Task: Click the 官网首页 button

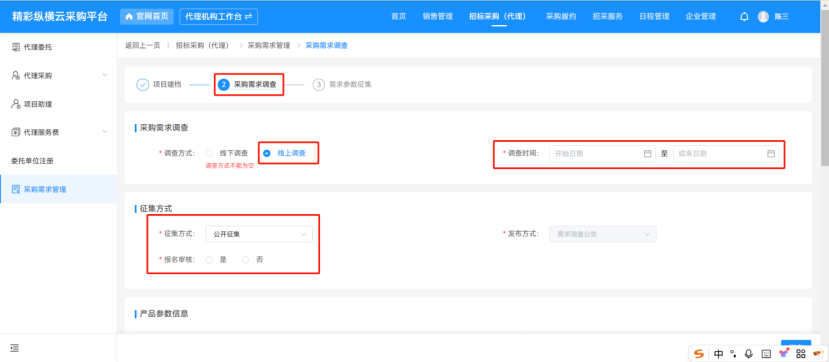Action: coord(146,16)
